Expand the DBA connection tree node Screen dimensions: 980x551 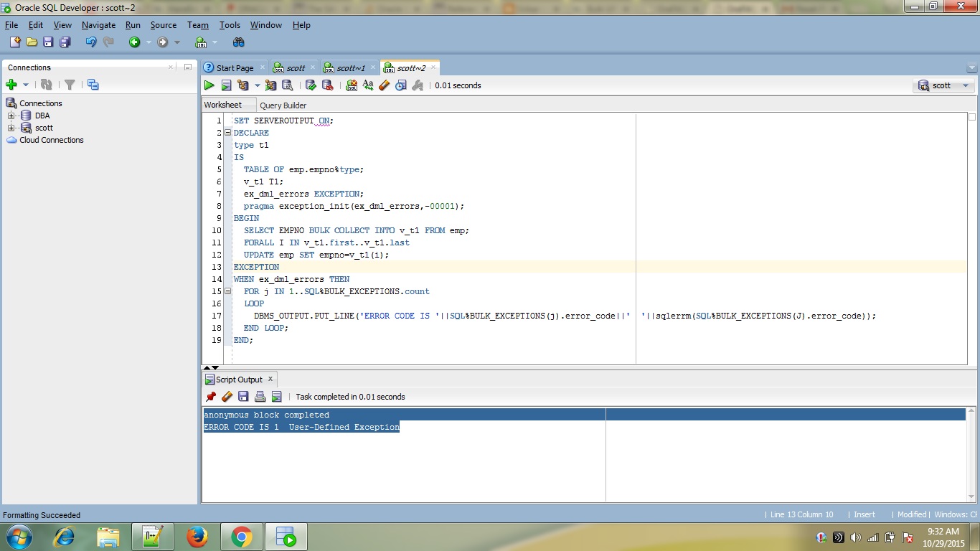tap(11, 116)
